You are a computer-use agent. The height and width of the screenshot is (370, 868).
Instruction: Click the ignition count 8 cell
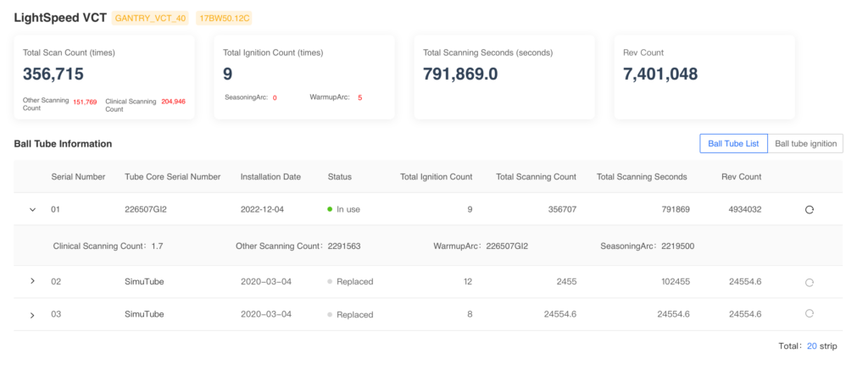pyautogui.click(x=470, y=314)
